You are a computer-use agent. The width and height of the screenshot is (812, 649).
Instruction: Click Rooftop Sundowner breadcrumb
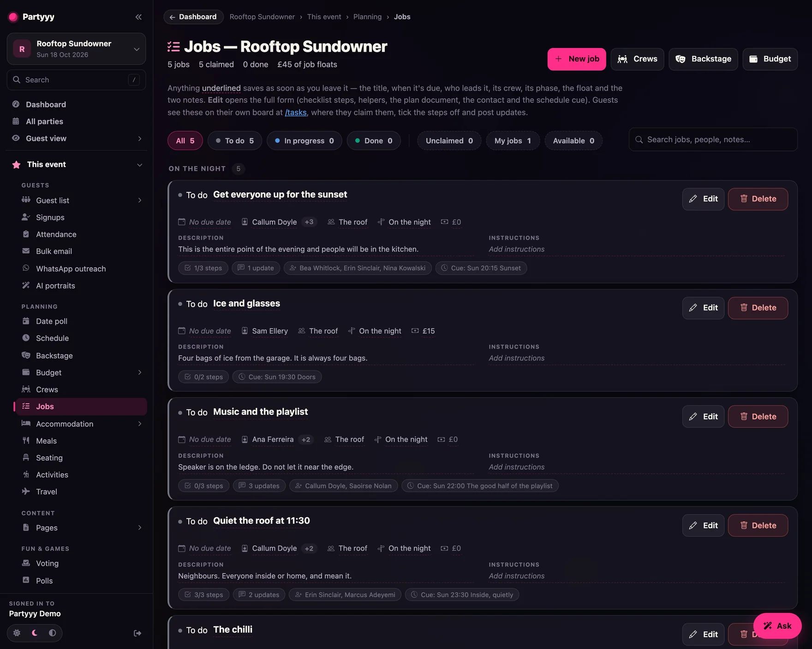tap(262, 17)
